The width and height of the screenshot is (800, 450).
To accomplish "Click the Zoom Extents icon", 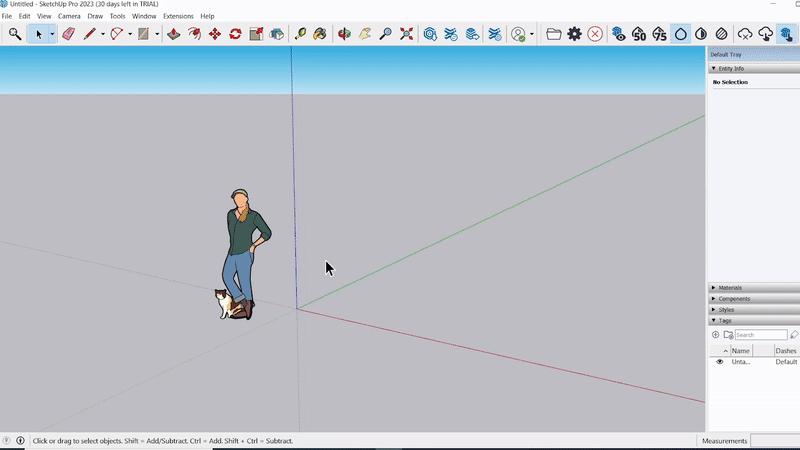I will [x=407, y=34].
